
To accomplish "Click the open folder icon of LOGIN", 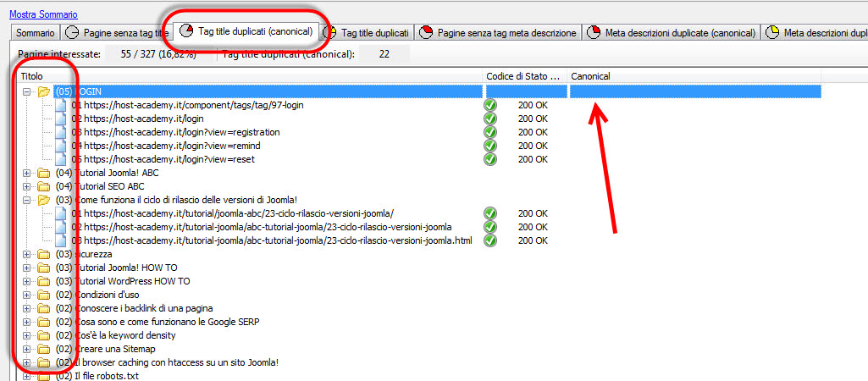I will [44, 92].
